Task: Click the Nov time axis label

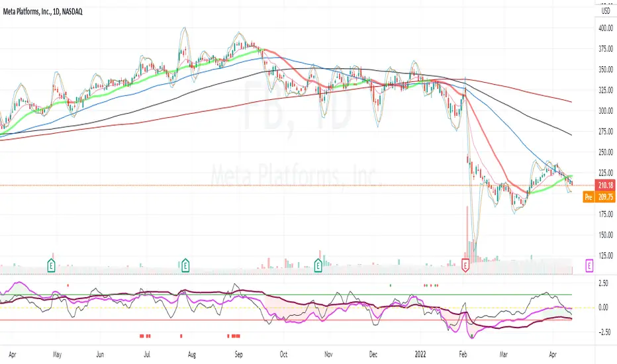Action: pos(328,355)
